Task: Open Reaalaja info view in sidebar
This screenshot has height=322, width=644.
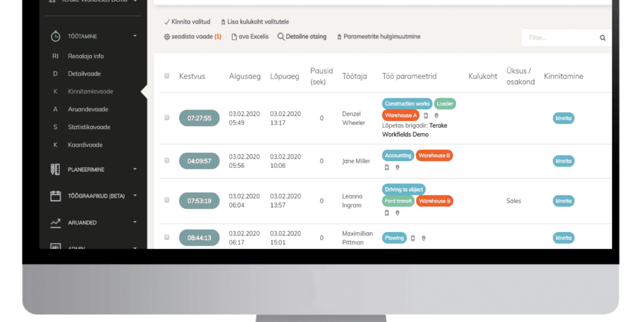Action: (85, 56)
